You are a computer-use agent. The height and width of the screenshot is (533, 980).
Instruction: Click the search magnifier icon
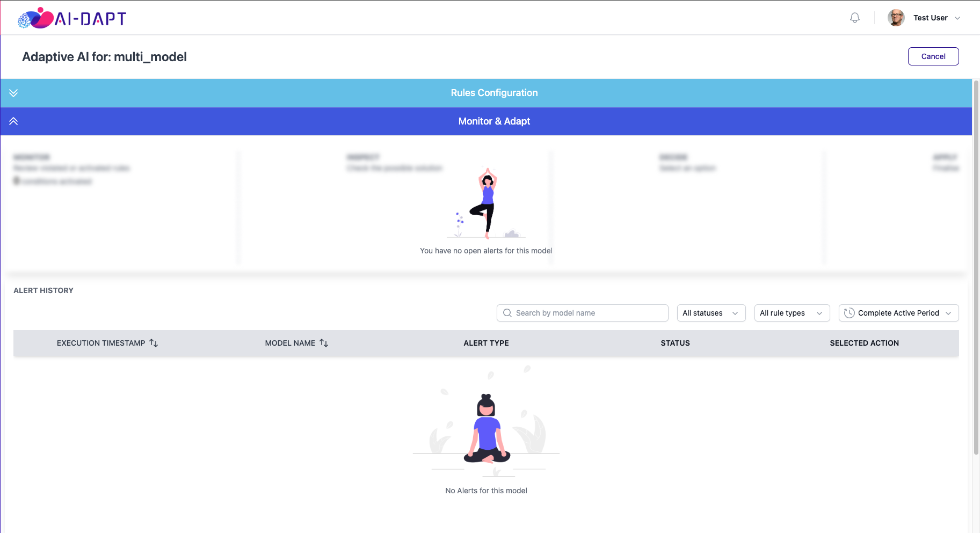pyautogui.click(x=507, y=313)
